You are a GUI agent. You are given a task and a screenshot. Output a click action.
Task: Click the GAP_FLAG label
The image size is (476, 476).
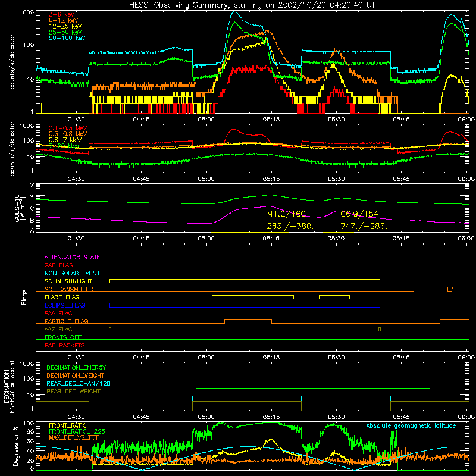tap(58, 265)
